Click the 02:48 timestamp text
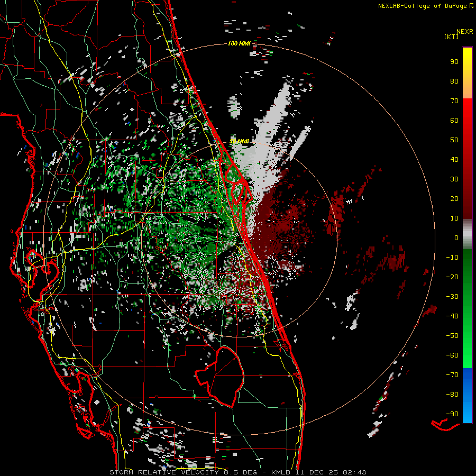Viewport: 476px width, 476px height. pyautogui.click(x=354, y=472)
